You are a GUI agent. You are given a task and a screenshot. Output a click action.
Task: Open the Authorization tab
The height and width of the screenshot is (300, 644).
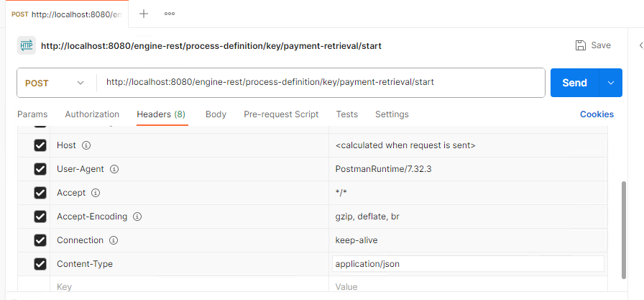pos(92,114)
